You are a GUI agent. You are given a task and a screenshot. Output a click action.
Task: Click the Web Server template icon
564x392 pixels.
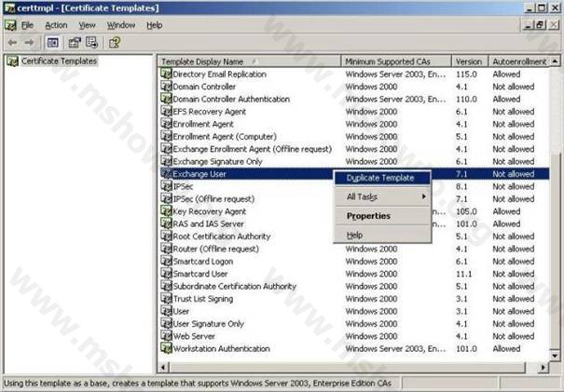click(166, 336)
